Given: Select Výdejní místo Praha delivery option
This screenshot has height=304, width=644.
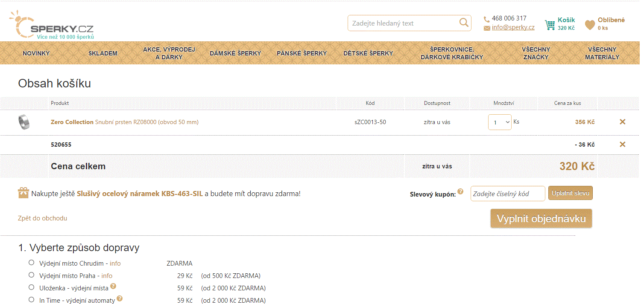Looking at the screenshot, I should tap(31, 275).
